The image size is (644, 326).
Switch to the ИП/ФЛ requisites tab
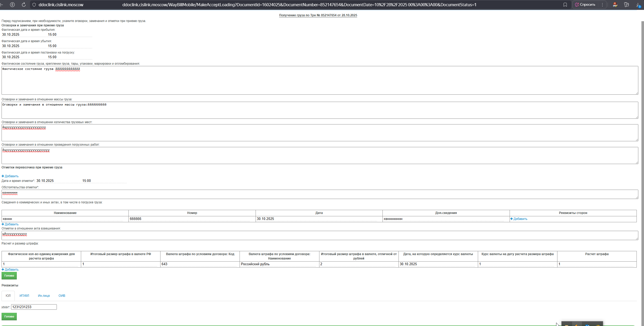(24, 296)
